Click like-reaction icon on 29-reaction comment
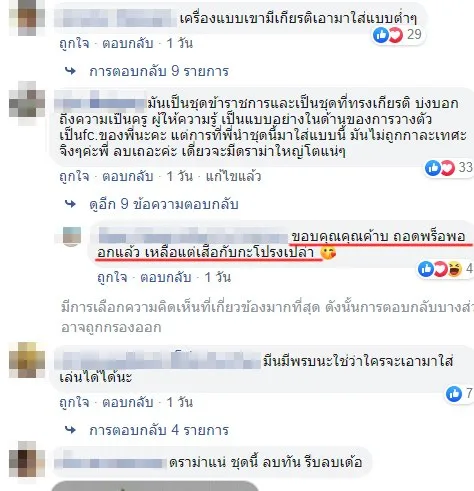This screenshot has width=474, height=491. (x=381, y=35)
